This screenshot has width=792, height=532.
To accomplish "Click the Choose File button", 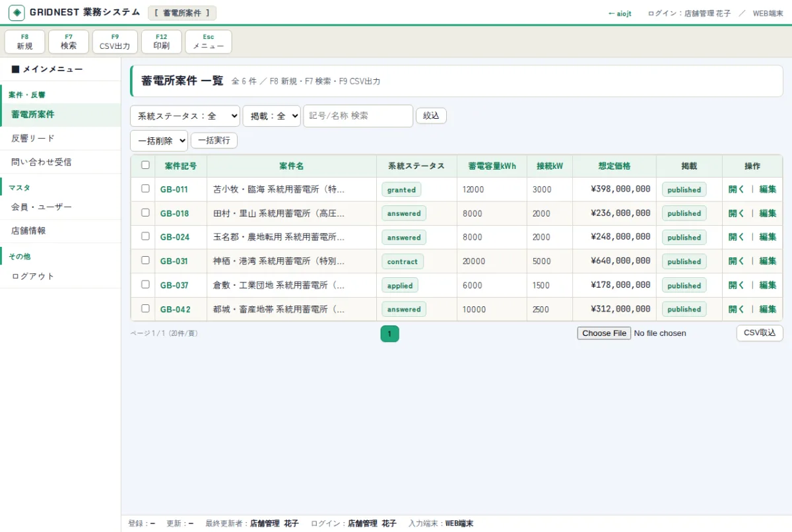I will pyautogui.click(x=604, y=333).
